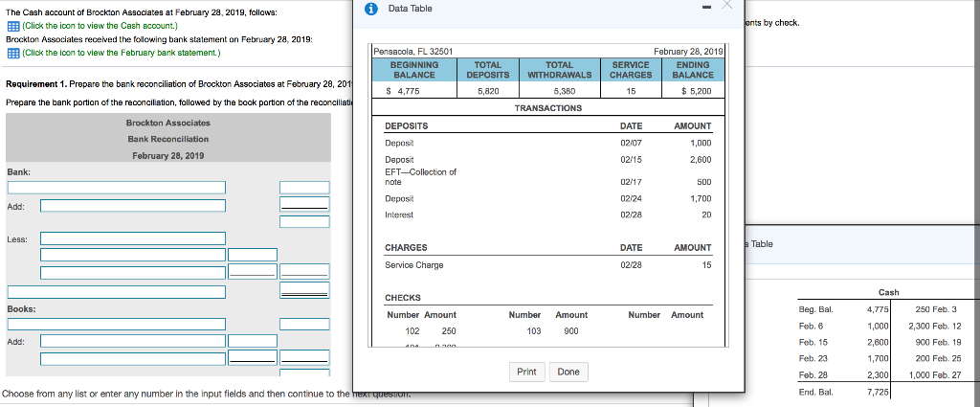Image resolution: width=980 pixels, height=407 pixels.
Task: Select second Books Add row description field
Action: (133, 359)
